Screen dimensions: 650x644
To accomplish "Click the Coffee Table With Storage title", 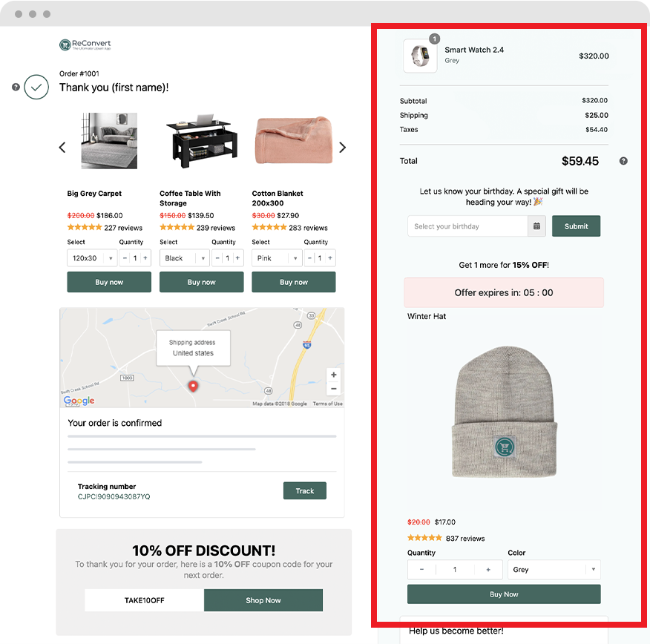I will pyautogui.click(x=190, y=198).
